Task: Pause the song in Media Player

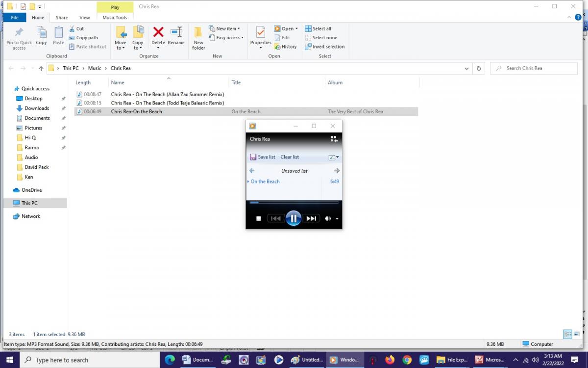Action: (x=293, y=218)
